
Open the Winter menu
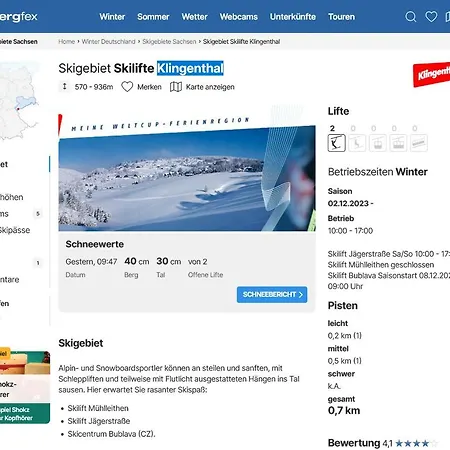[x=112, y=17]
